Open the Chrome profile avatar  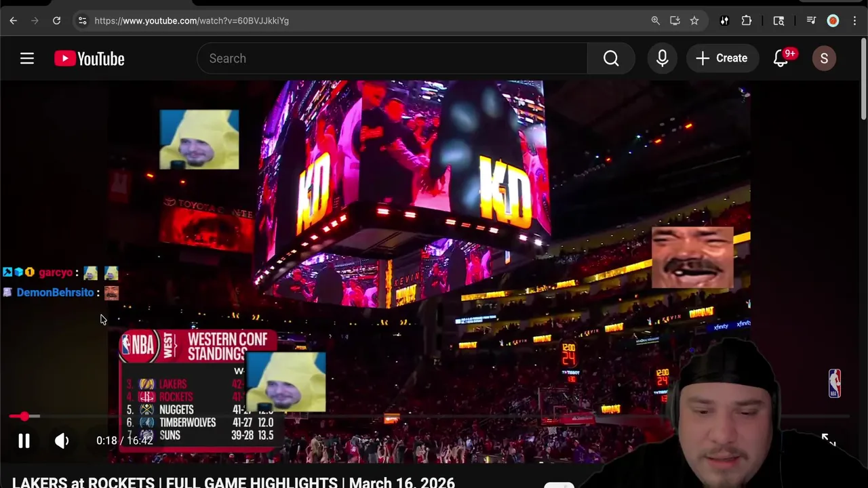(x=833, y=21)
